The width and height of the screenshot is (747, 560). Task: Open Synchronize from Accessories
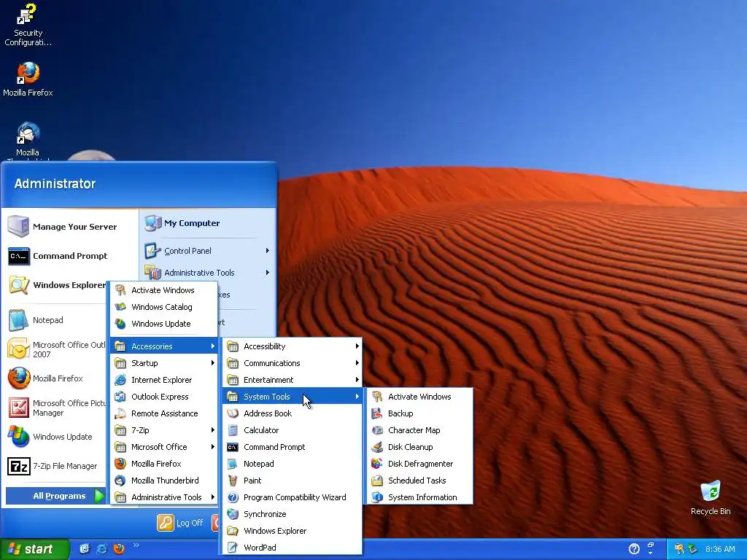pos(292,514)
